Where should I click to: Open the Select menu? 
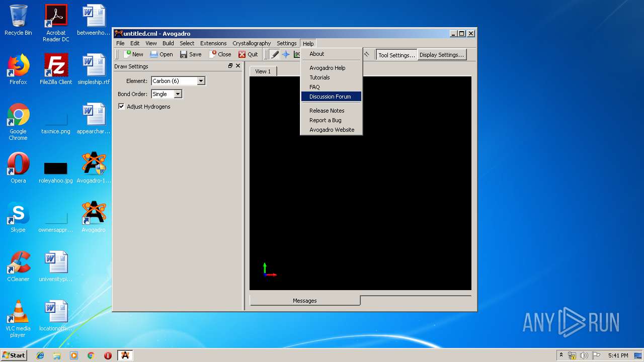(187, 43)
